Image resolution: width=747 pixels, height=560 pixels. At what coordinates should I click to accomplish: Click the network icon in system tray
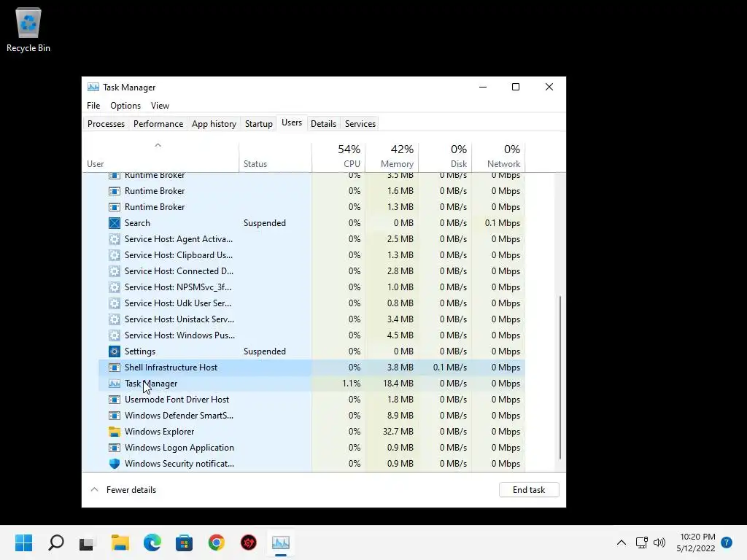click(641, 542)
